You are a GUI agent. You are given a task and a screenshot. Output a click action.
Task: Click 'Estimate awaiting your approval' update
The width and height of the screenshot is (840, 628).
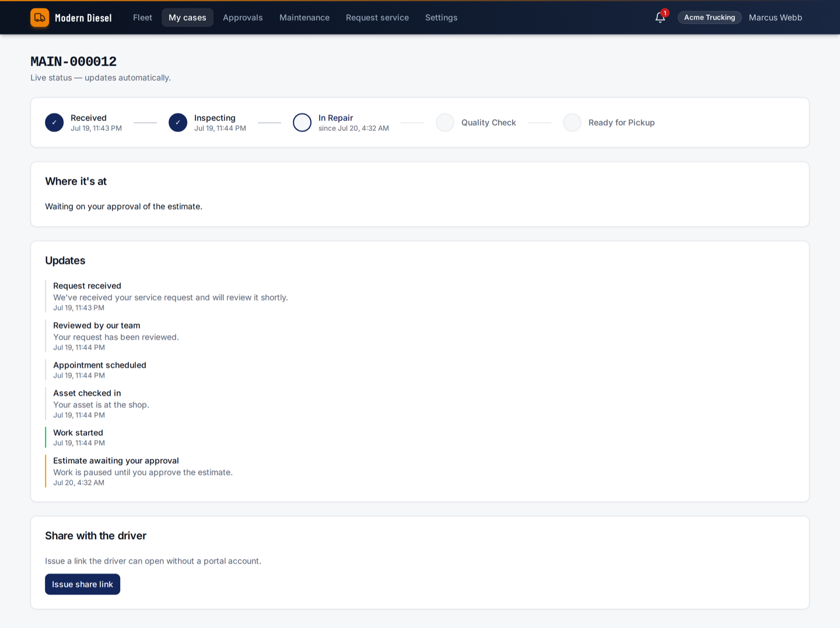click(x=116, y=460)
